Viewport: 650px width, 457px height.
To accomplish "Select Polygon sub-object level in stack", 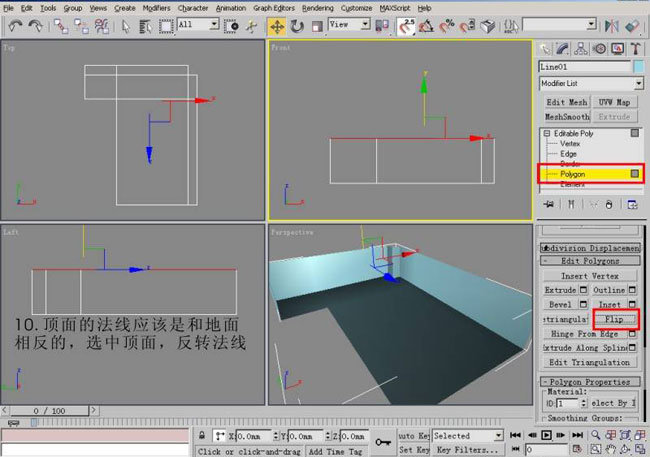I will [x=573, y=174].
